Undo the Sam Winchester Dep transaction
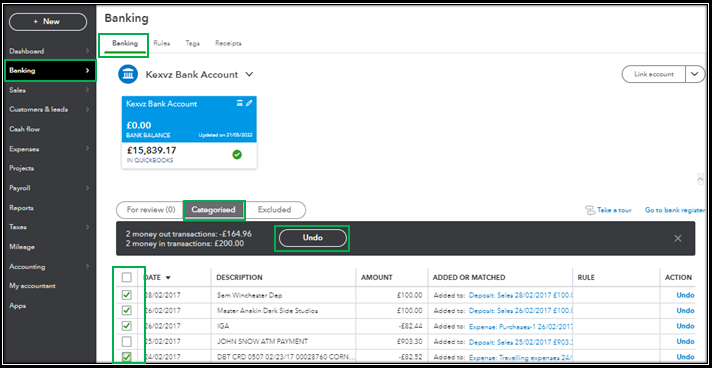Image resolution: width=713 pixels, height=368 pixels. point(685,295)
